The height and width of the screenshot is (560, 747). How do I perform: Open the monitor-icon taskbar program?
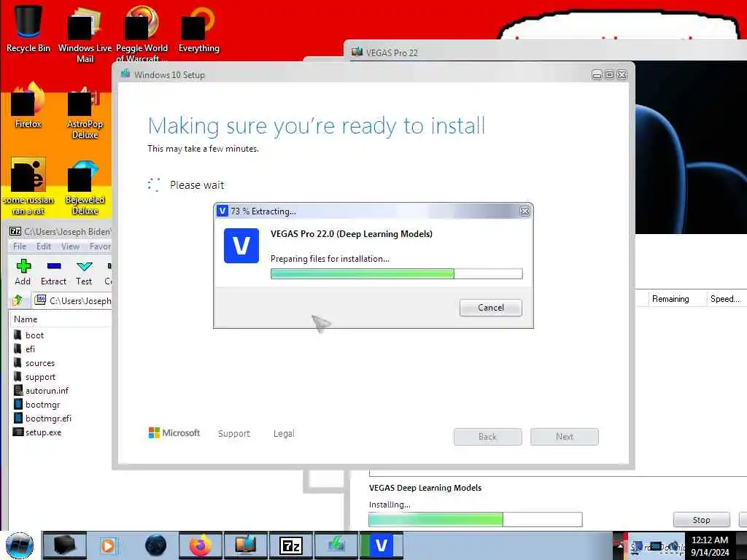[246, 545]
